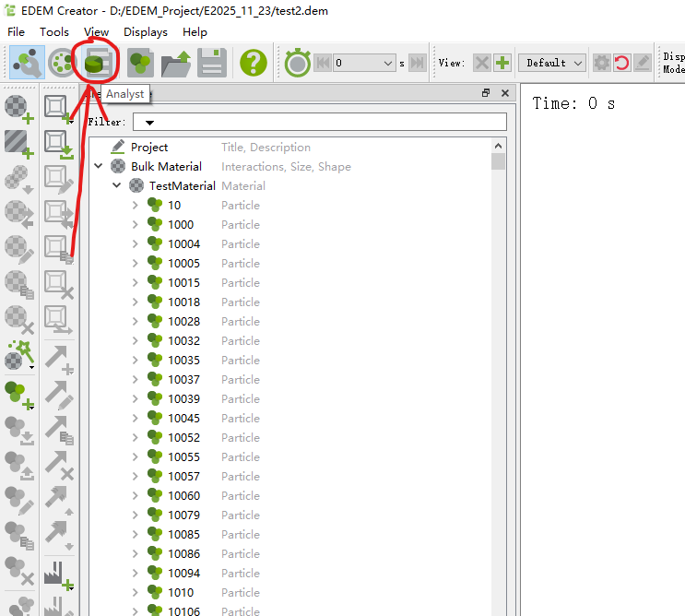Jump to the first time step

323,63
